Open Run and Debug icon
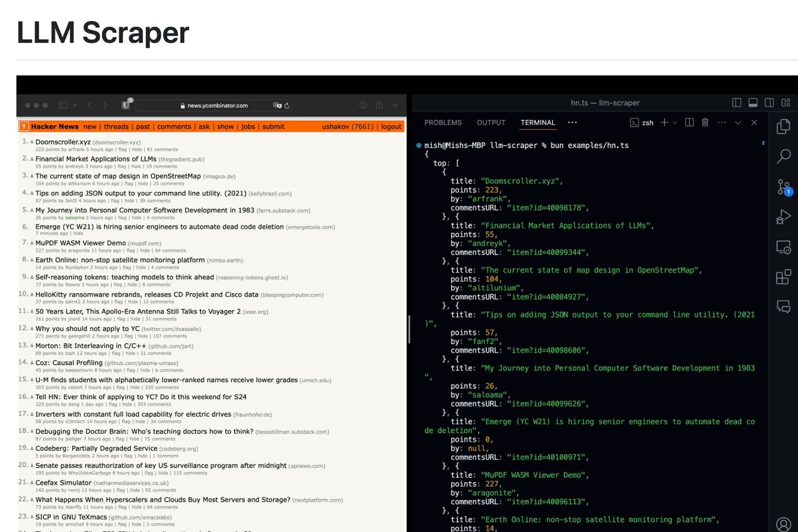Viewport: 798px width, 532px height. click(x=784, y=217)
